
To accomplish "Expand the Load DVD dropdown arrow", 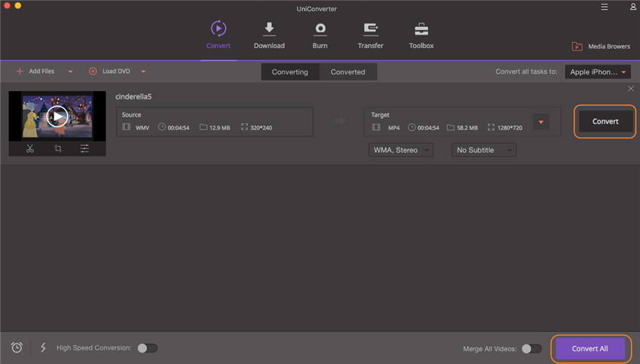I will (143, 71).
